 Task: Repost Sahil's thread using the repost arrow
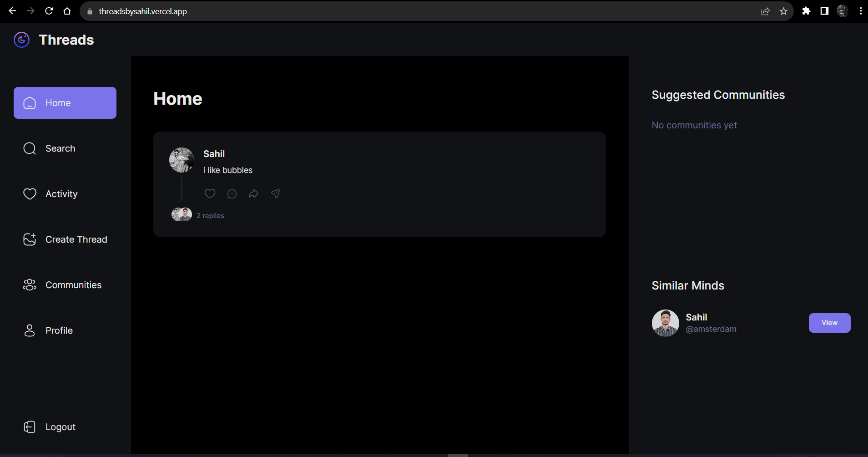pos(253,193)
